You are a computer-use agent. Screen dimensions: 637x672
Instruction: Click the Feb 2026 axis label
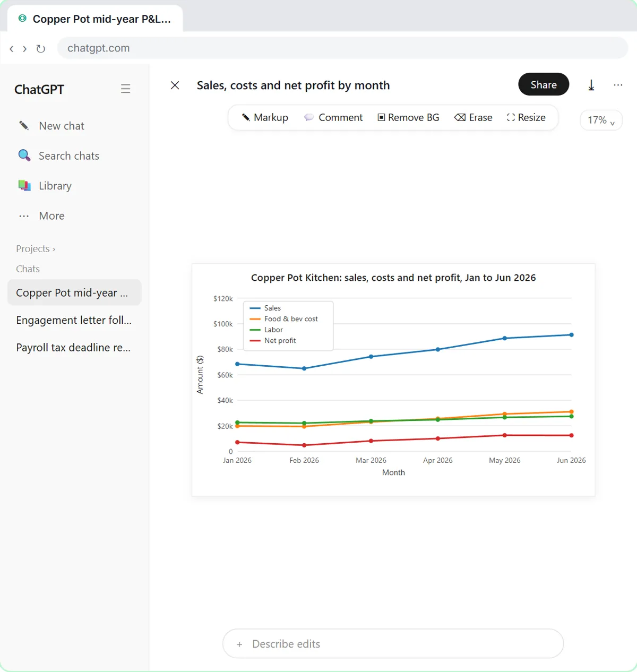coord(304,460)
